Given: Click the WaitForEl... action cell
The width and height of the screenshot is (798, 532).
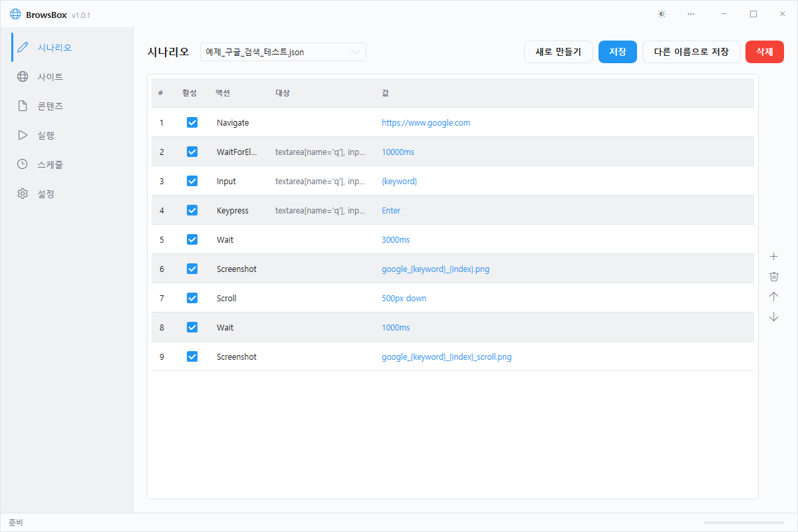Looking at the screenshot, I should (x=237, y=152).
